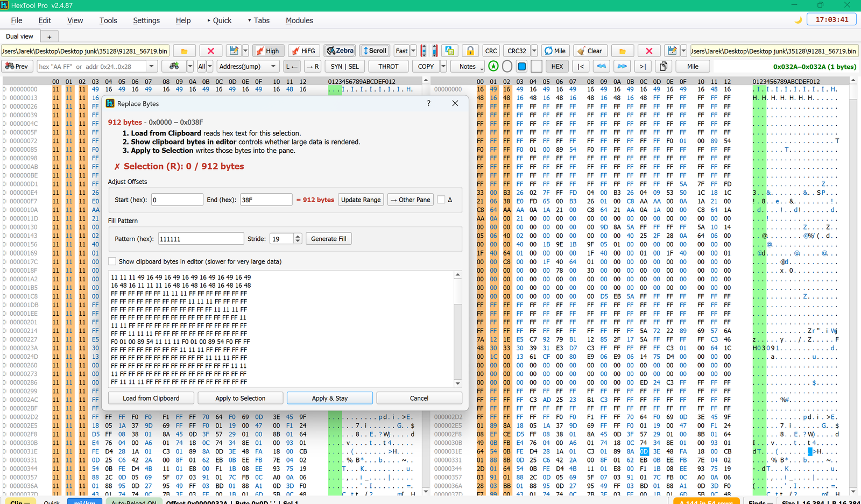Click the → Other Pane button

pos(411,200)
